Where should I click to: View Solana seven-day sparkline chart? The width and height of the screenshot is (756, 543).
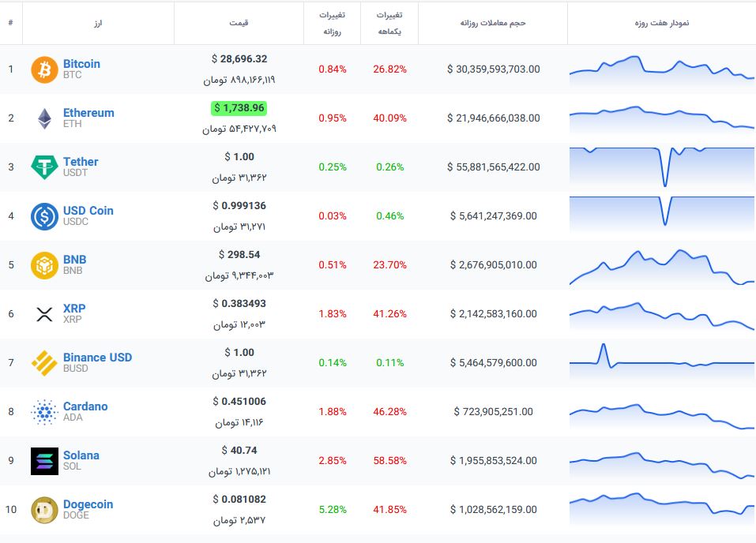click(661, 465)
